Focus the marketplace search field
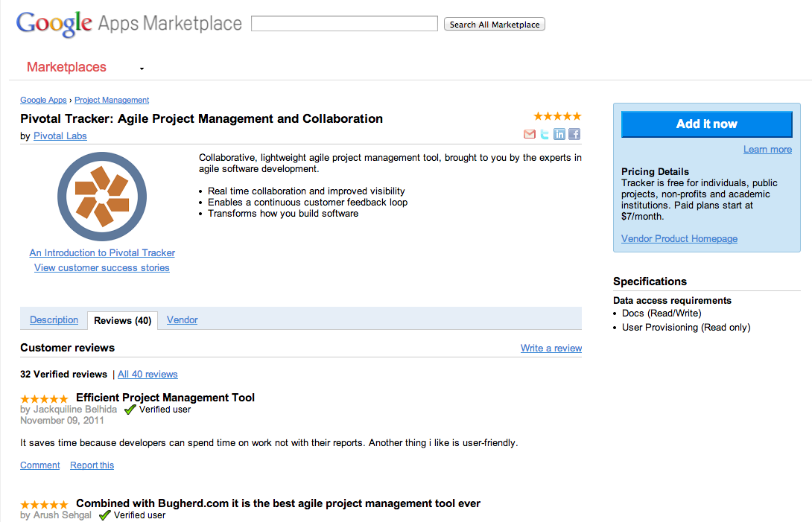Viewport: 812px width, 522px height. tap(344, 24)
